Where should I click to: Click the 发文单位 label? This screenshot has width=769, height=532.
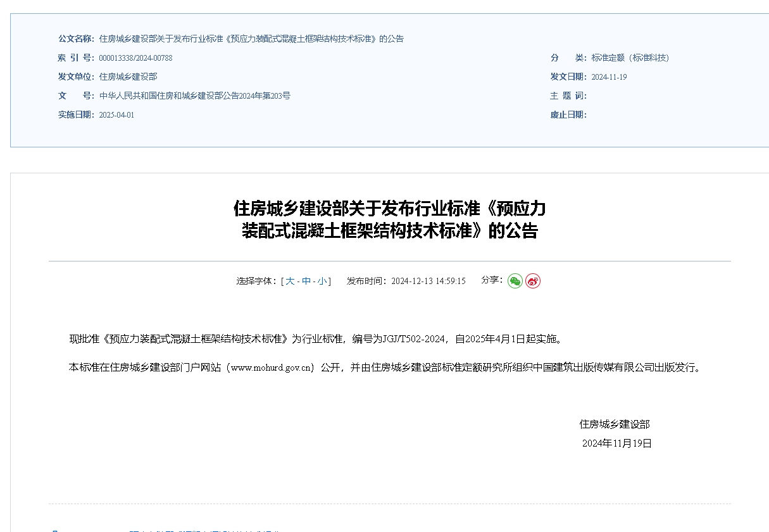point(76,77)
